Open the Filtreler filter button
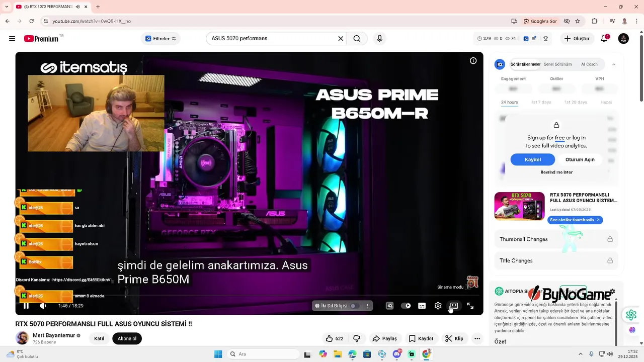This screenshot has height=362, width=644. (x=160, y=39)
